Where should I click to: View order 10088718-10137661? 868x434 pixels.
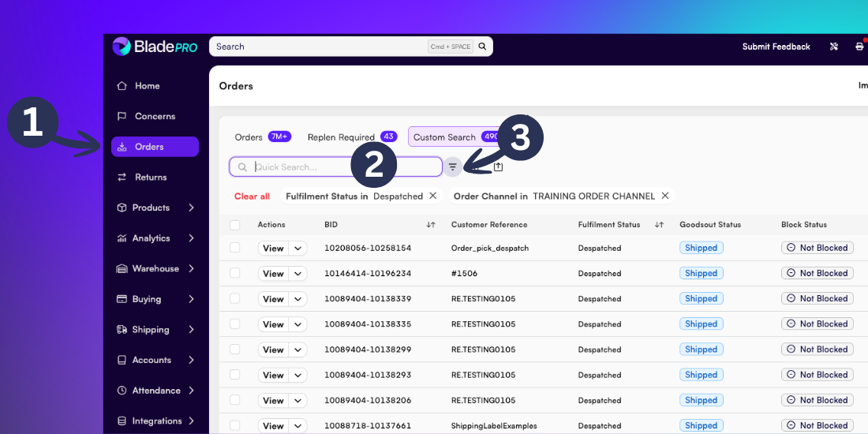(x=274, y=425)
